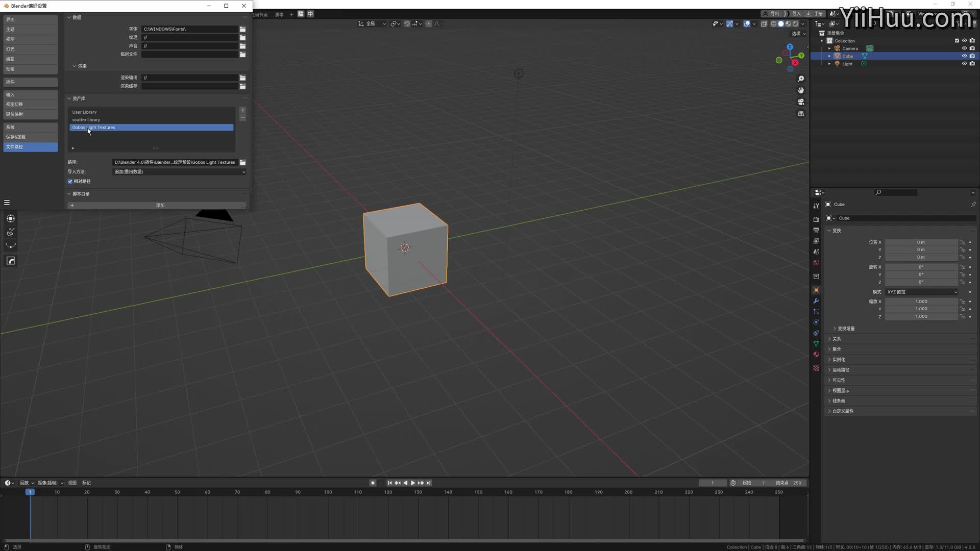
Task: Click the Location X value field
Action: tap(921, 242)
